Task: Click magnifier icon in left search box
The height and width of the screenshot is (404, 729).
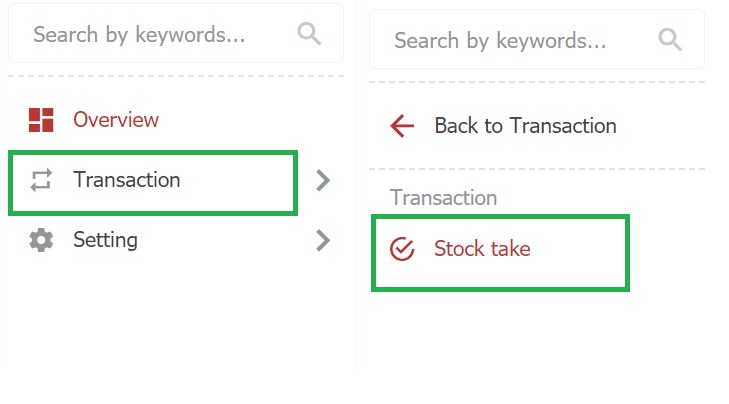Action: (x=309, y=34)
